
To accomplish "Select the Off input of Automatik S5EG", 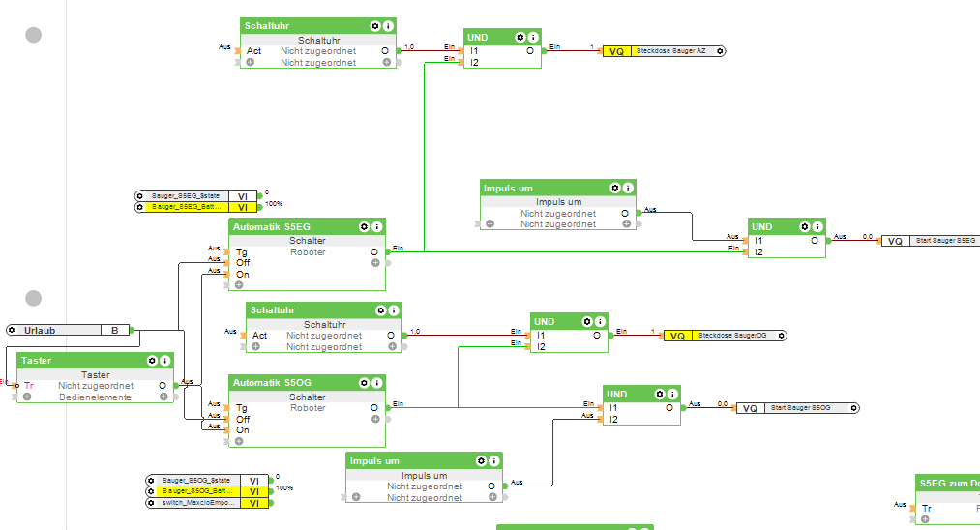I will (243, 263).
